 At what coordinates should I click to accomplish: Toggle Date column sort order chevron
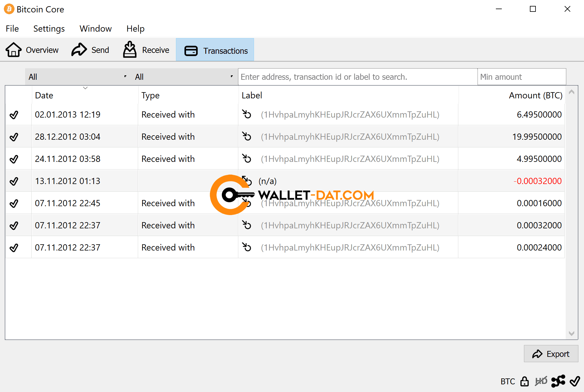[x=85, y=88]
